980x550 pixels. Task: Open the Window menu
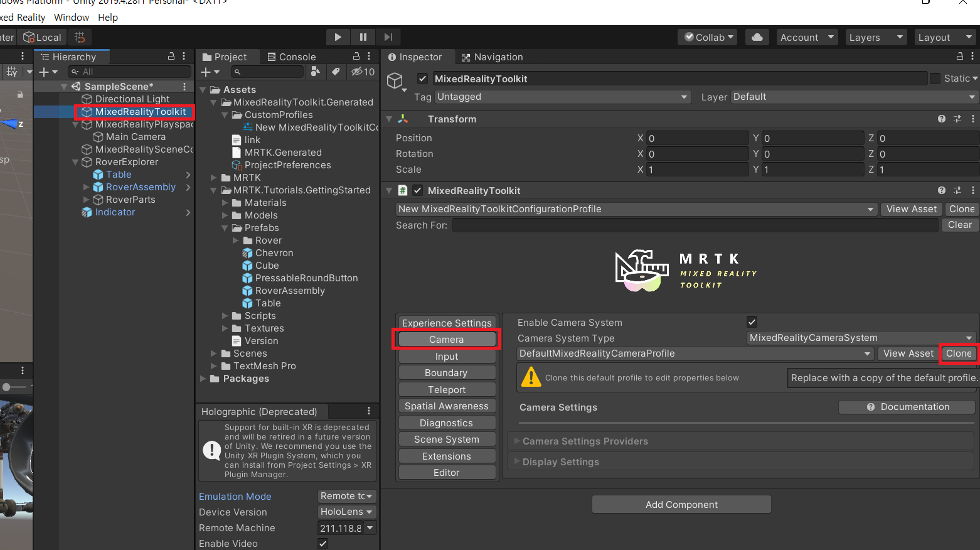pyautogui.click(x=72, y=17)
